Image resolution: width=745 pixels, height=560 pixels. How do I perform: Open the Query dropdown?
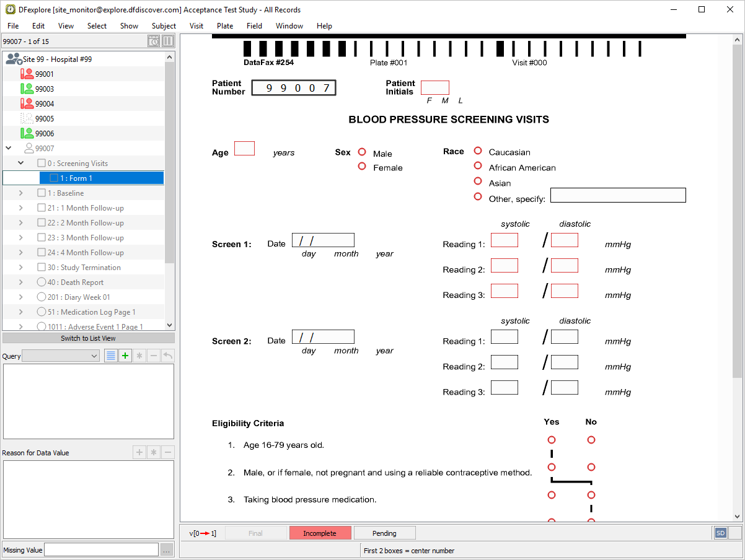pyautogui.click(x=61, y=356)
